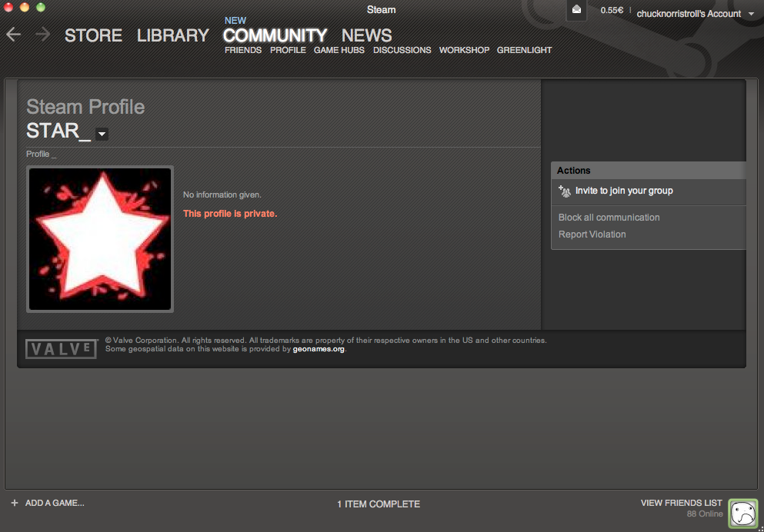Click 'This profile is private.' text
Image resolution: width=764 pixels, height=532 pixels.
pos(230,214)
